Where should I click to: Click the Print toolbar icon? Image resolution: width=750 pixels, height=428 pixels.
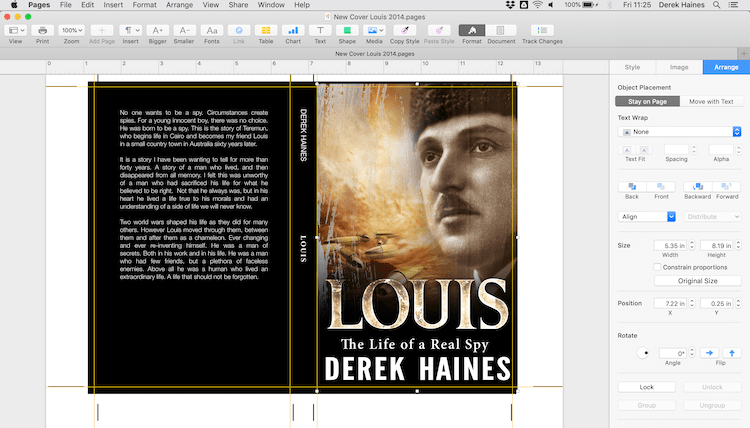(x=43, y=30)
